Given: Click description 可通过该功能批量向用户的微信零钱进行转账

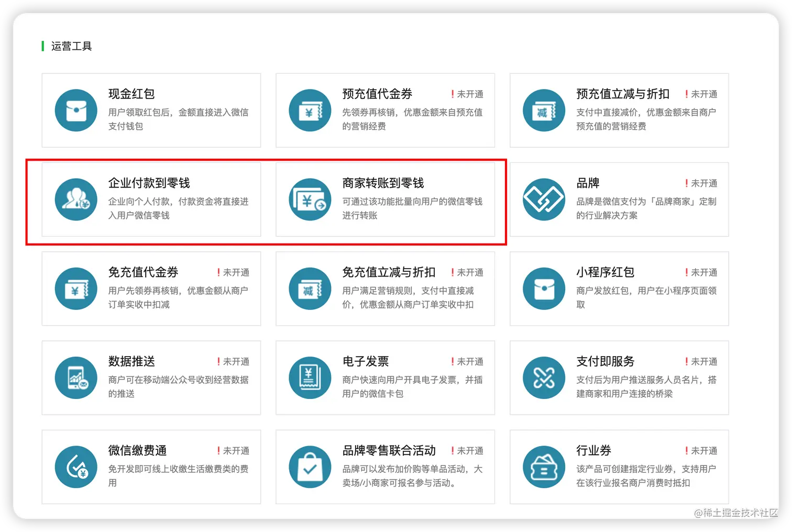Looking at the screenshot, I should tap(412, 208).
